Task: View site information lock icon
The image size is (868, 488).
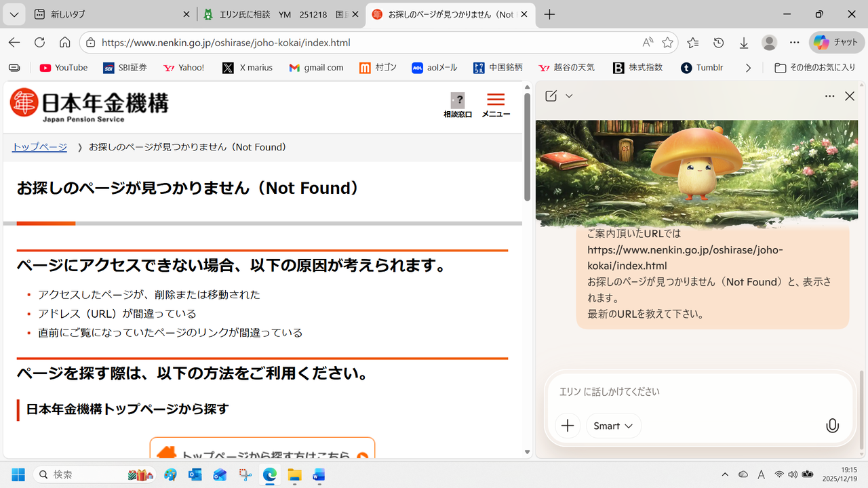Action: [91, 43]
